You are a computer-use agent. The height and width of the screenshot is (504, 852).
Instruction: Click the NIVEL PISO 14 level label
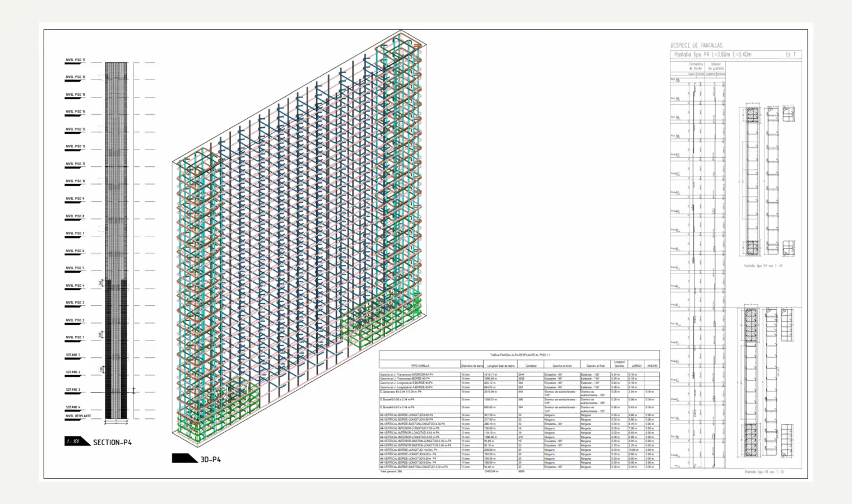(x=76, y=112)
